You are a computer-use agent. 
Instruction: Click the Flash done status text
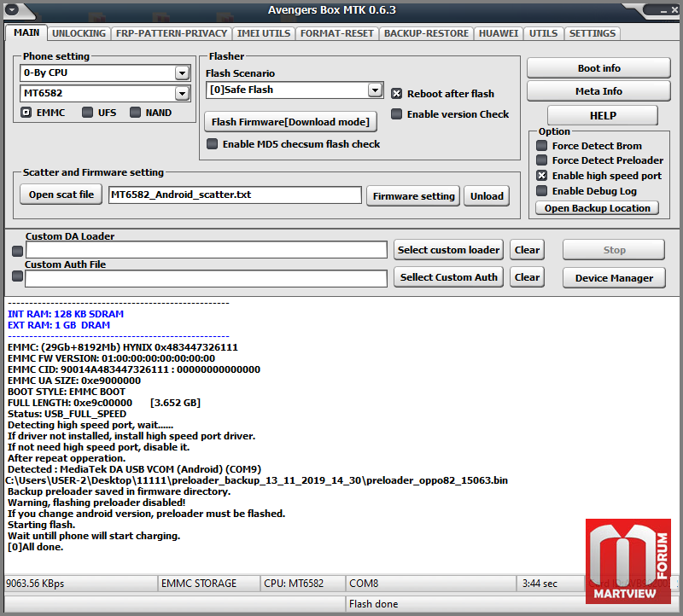click(x=373, y=604)
